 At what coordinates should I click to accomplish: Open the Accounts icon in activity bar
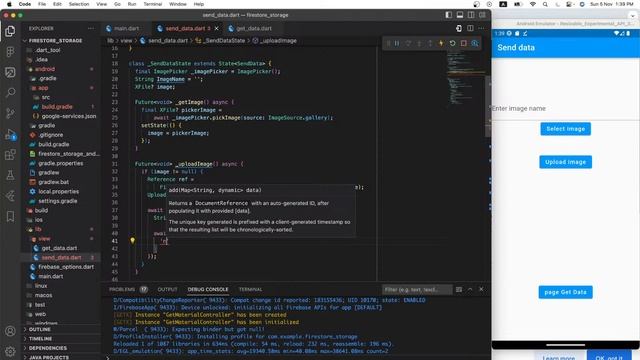[10, 331]
